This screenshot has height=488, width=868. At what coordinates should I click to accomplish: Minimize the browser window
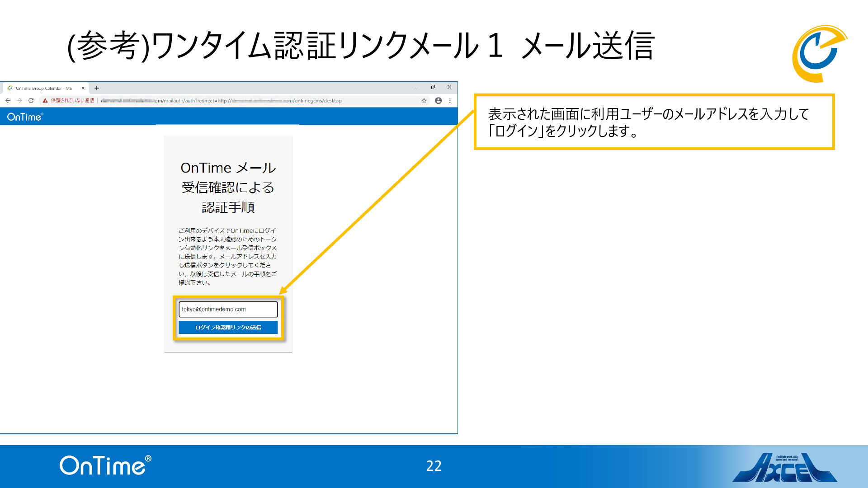416,87
